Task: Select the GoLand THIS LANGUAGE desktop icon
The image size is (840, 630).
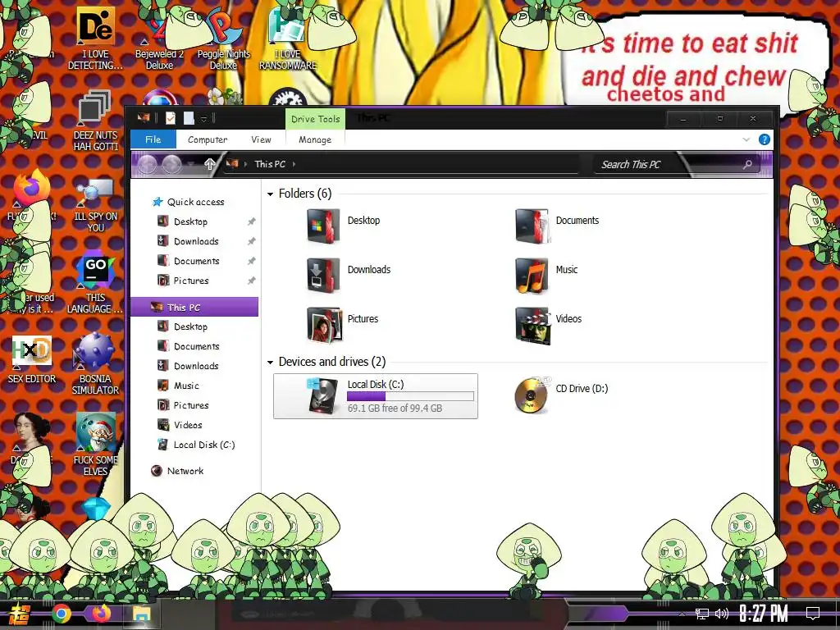Action: point(95,284)
